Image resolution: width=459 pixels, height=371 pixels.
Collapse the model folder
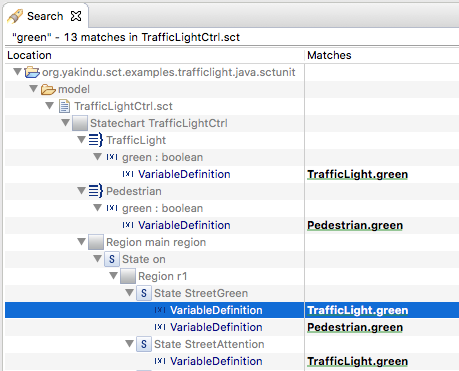[x=33, y=89]
